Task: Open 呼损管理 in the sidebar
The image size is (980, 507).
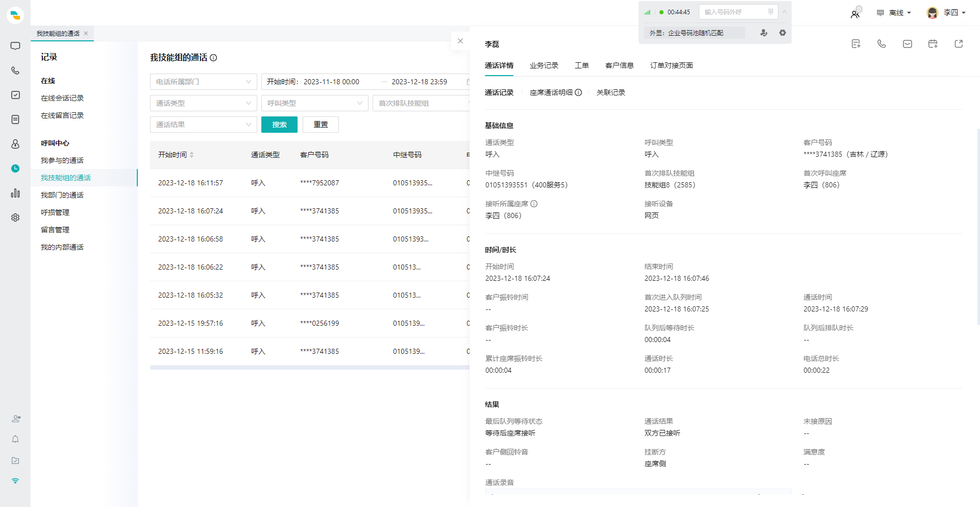Action: point(55,212)
